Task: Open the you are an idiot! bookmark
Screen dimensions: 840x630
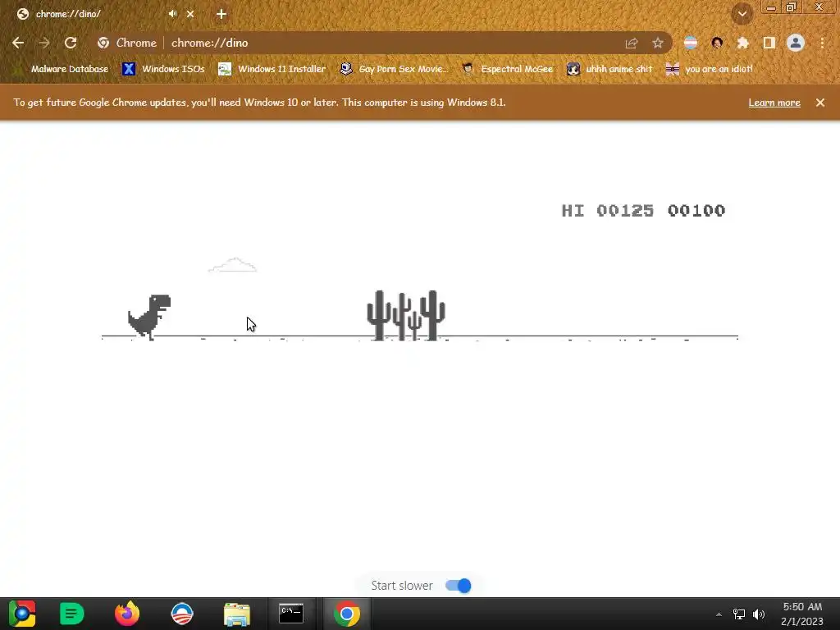Action: [x=710, y=69]
